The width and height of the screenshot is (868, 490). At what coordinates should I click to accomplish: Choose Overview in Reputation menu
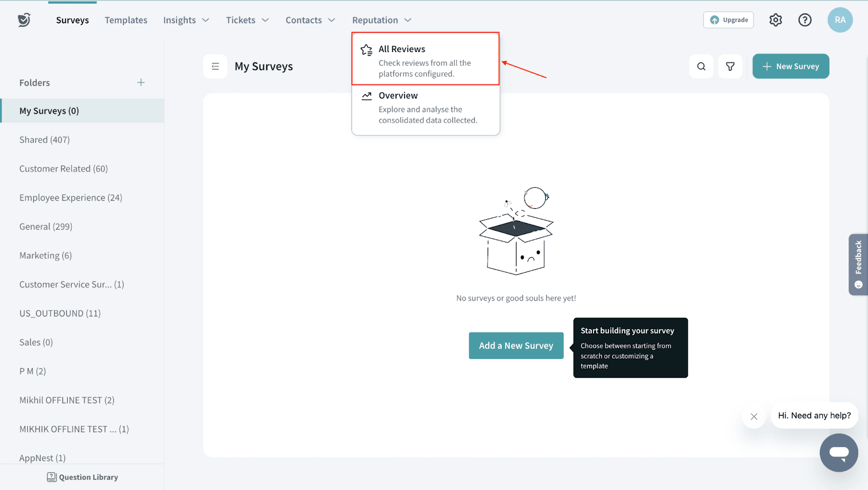coord(425,107)
